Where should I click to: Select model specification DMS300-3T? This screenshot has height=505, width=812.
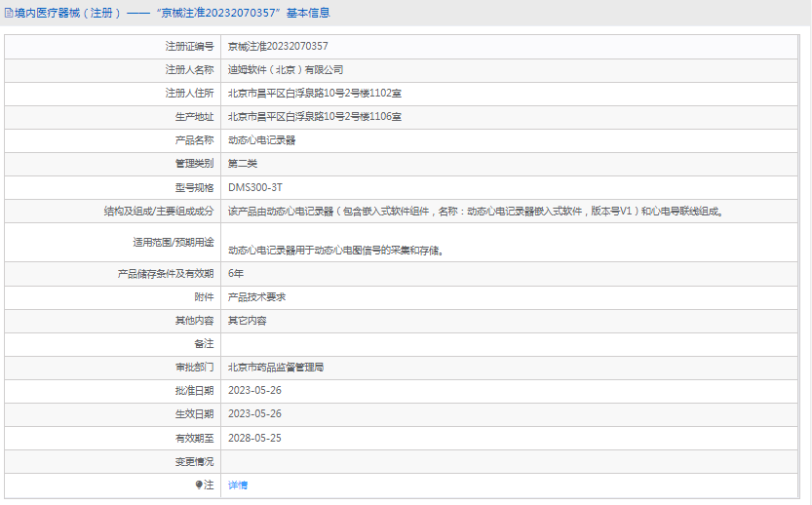[255, 187]
